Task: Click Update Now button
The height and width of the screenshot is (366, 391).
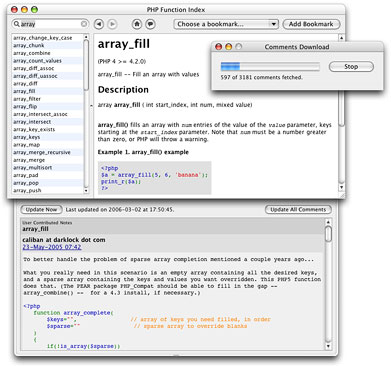Action: pyautogui.click(x=41, y=210)
